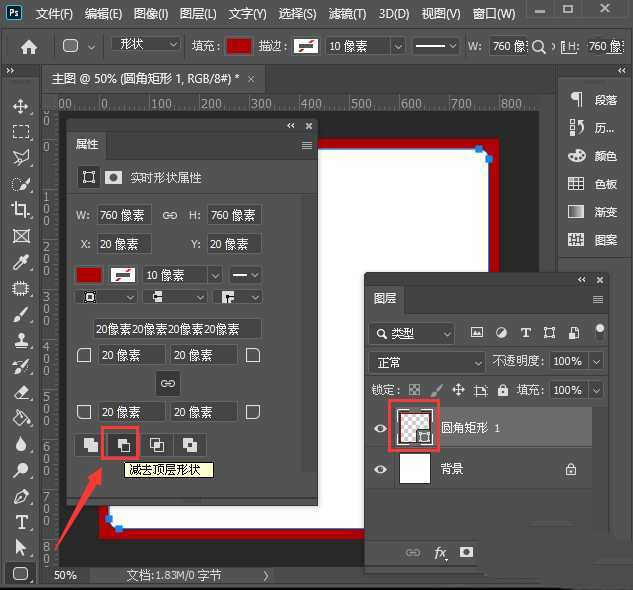Click the Subtract Front Shape button
This screenshot has width=633, height=590.
120,445
